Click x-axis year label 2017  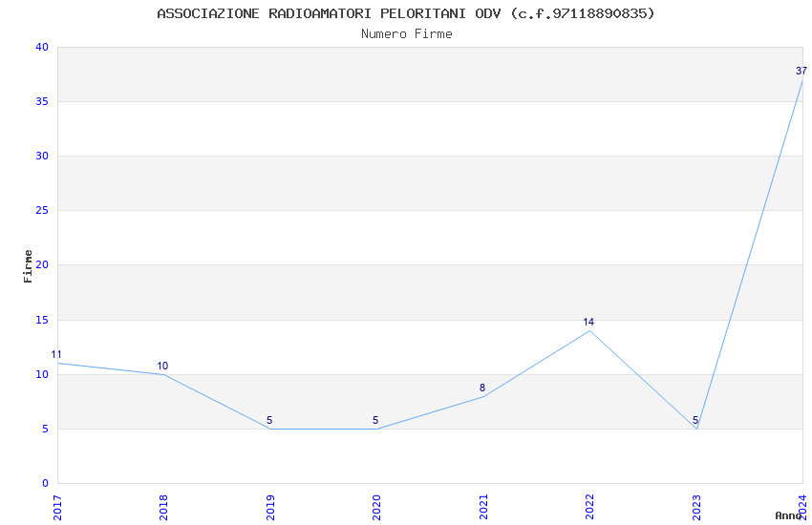coord(57,508)
